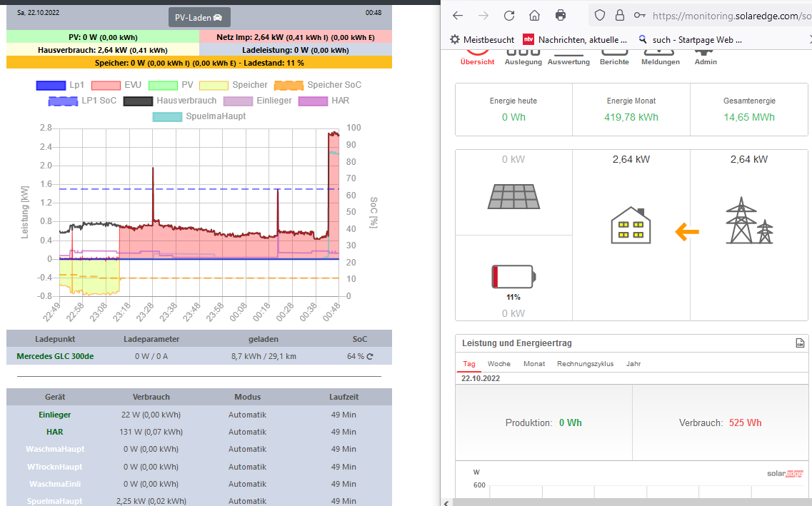812x506 pixels.
Task: Switch to the Woche tab
Action: [498, 364]
